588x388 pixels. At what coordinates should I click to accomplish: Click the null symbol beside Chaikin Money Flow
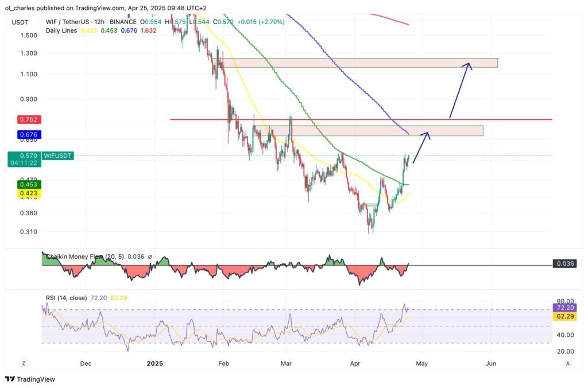(x=150, y=257)
